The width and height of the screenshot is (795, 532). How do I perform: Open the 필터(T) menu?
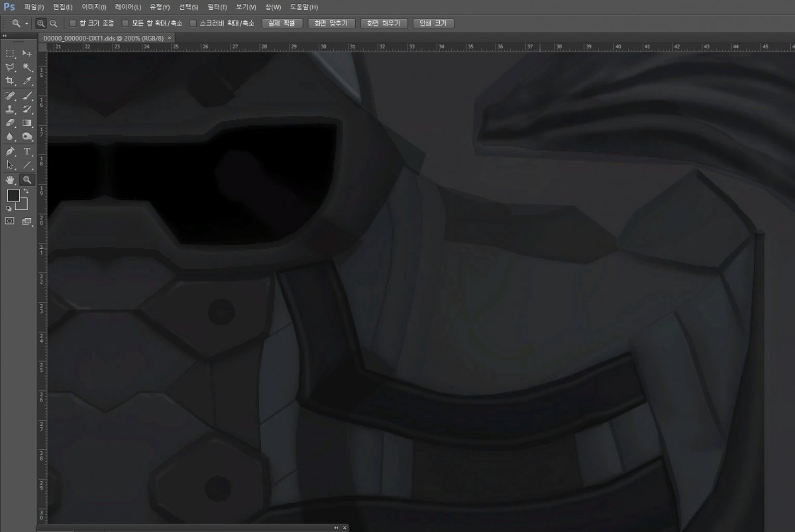click(217, 7)
